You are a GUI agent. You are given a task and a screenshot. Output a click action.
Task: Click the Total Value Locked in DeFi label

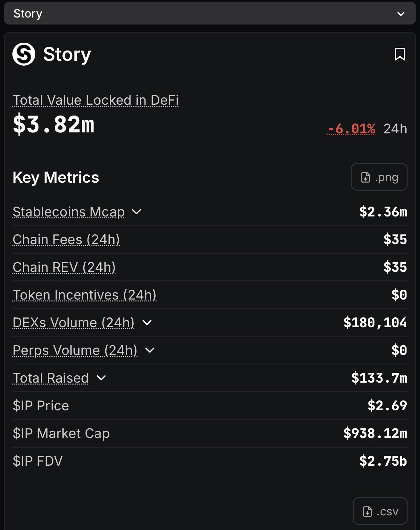(96, 100)
